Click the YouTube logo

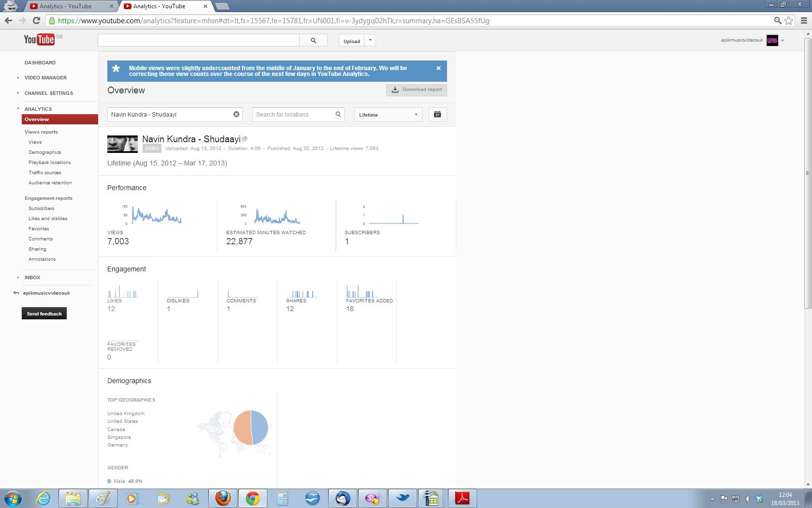coord(39,40)
